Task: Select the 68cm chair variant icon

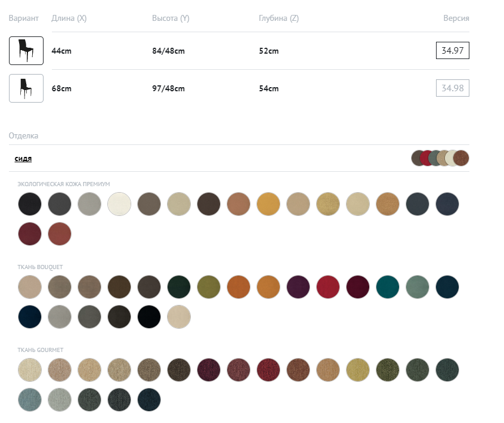Action: click(26, 88)
